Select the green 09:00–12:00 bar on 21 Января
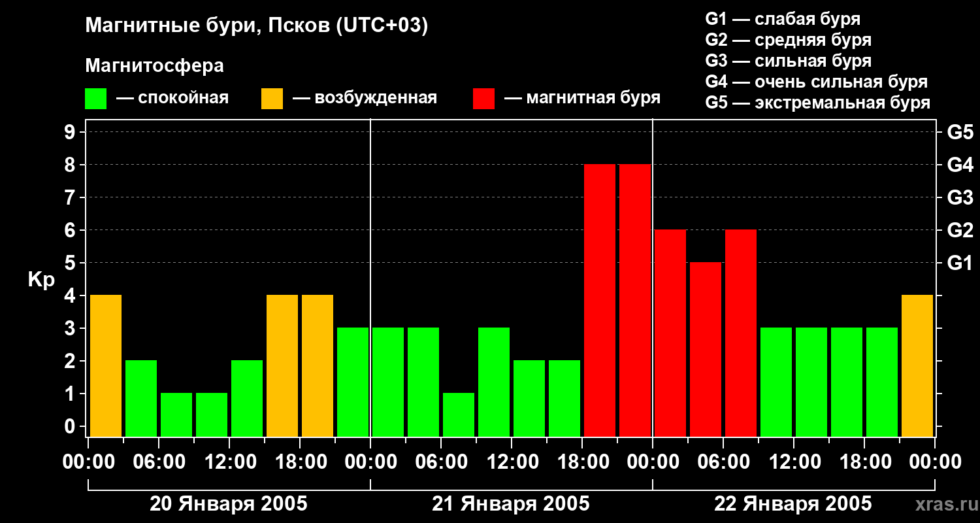The height and width of the screenshot is (523, 980). point(494,382)
